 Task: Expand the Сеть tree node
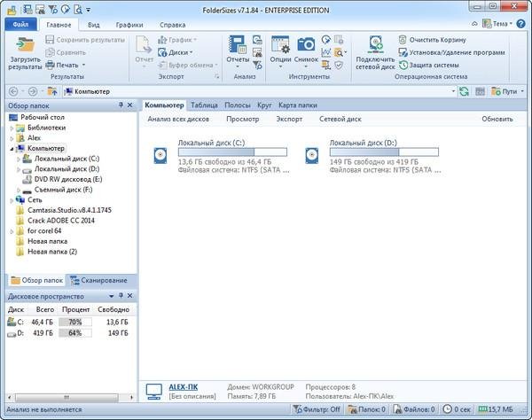(x=12, y=200)
